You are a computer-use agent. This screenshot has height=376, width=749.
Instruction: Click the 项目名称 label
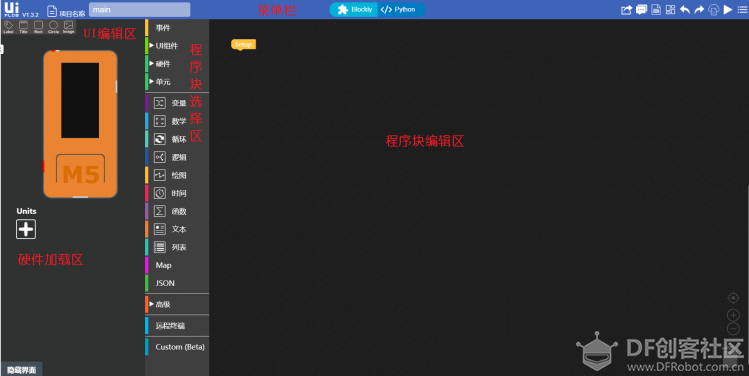72,13
